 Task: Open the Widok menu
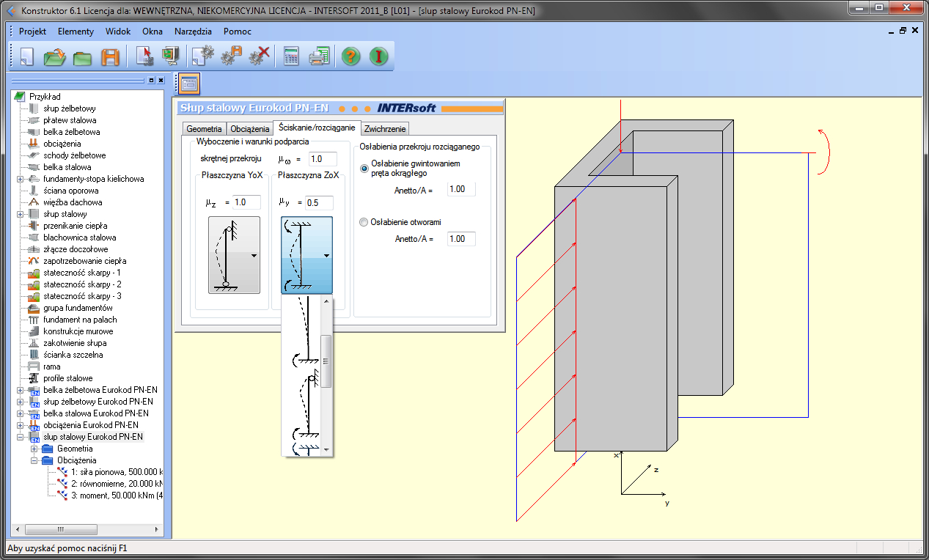click(x=118, y=32)
